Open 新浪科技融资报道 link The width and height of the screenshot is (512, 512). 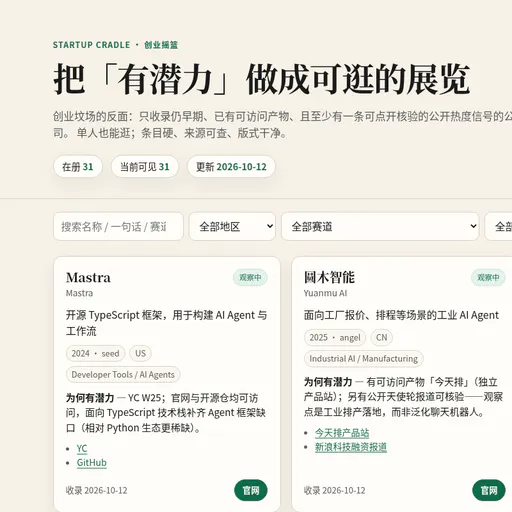pos(351,447)
